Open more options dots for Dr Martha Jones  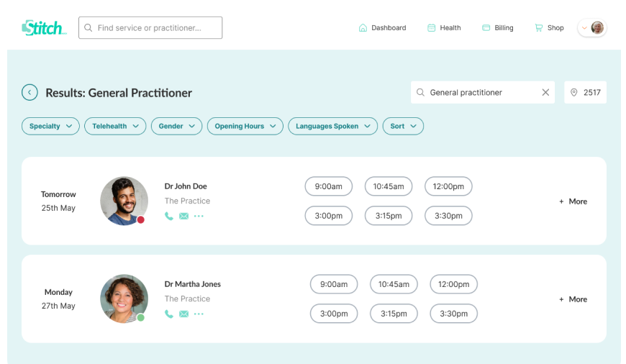[199, 314]
